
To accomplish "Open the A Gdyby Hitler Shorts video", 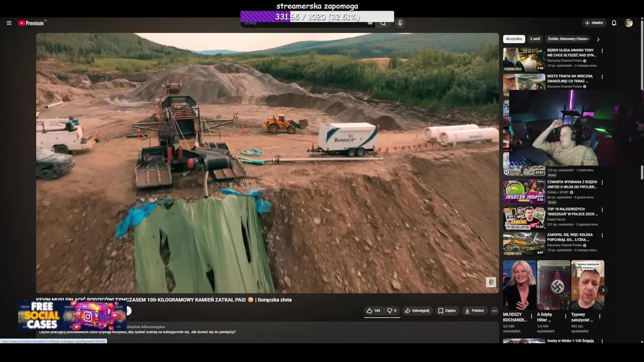I will pos(553,285).
